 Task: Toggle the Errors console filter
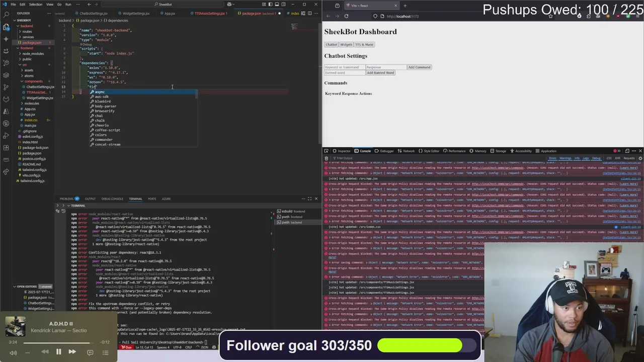(x=552, y=158)
